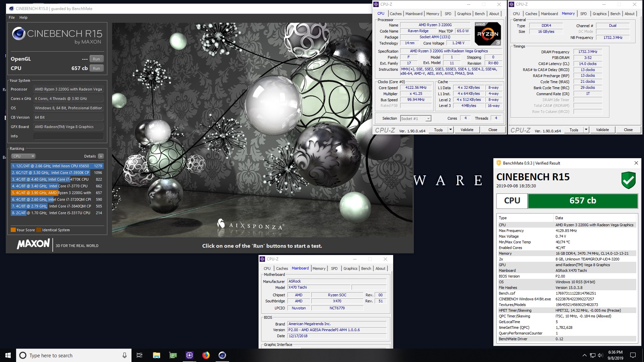Click the Ryzen logo in CPU-Z
The height and width of the screenshot is (362, 644).
(488, 34)
